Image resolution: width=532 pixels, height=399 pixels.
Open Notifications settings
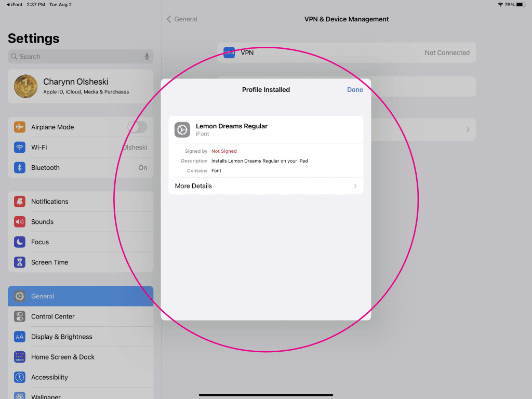tap(81, 202)
